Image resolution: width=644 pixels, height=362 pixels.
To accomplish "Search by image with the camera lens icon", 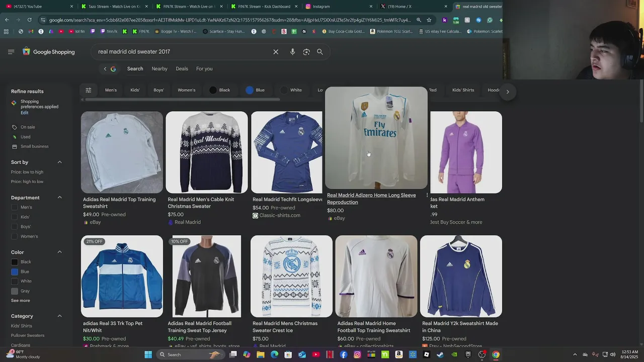I will [x=306, y=52].
